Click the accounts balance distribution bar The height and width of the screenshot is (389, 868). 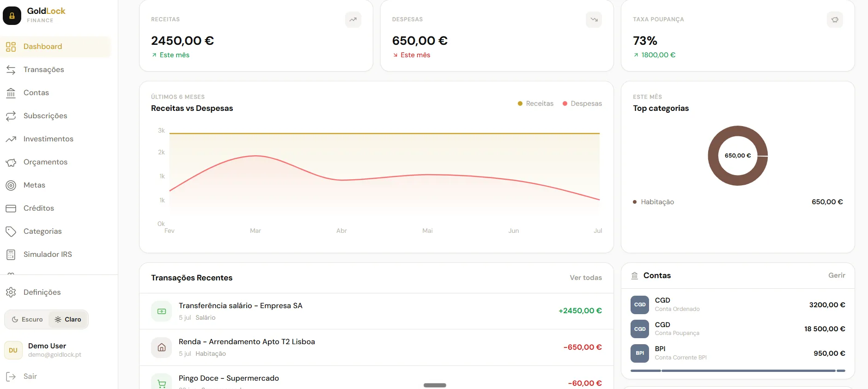738,371
